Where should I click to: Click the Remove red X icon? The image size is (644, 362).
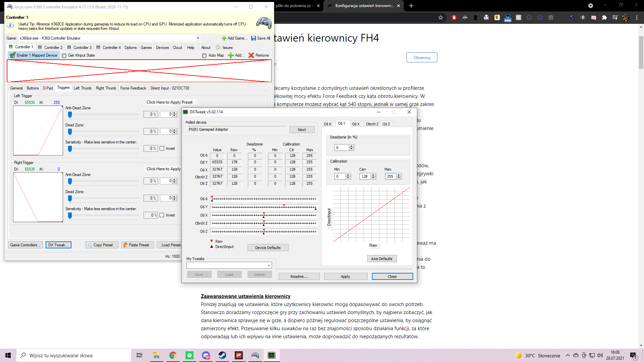click(251, 55)
